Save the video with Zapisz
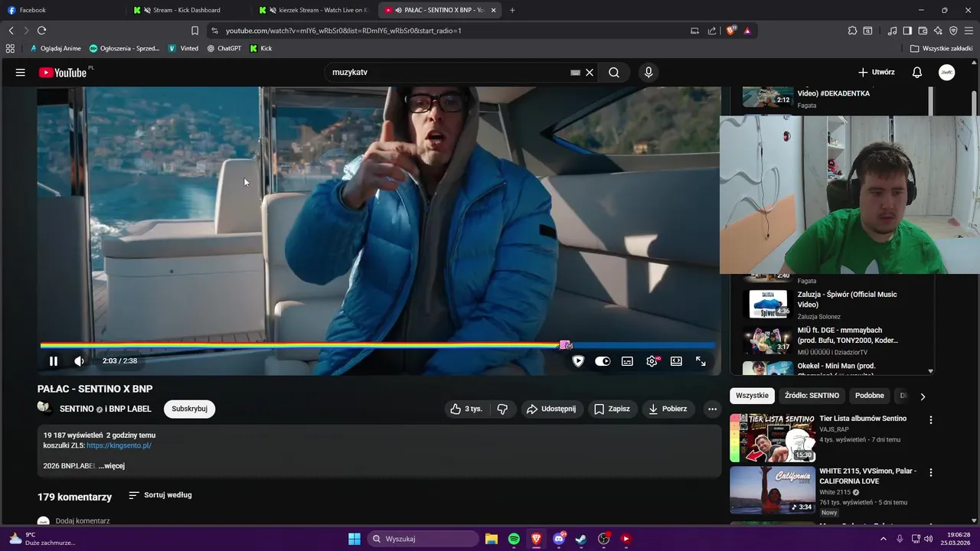Screen dimensions: 980x551 coord(612,409)
